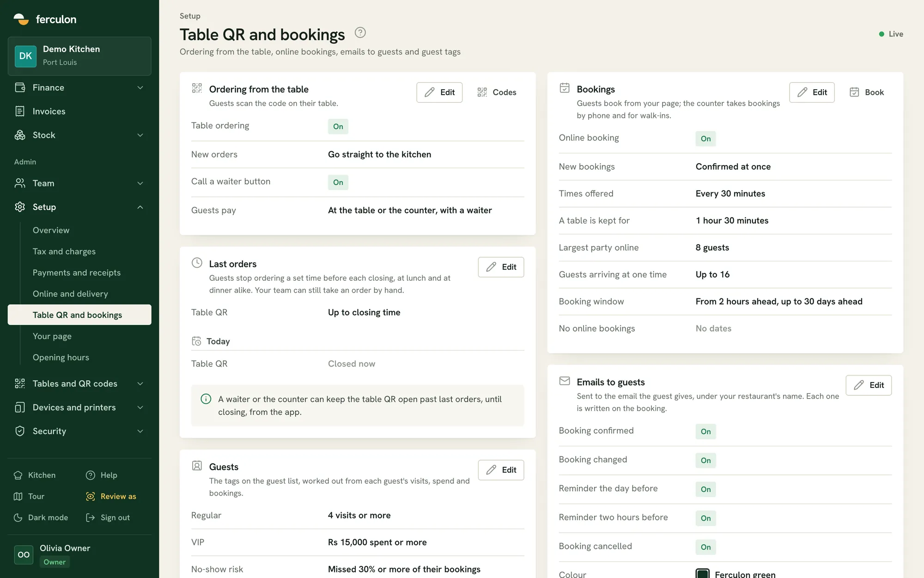Edit Emails to guests settings
Image resolution: width=924 pixels, height=578 pixels.
[869, 385]
